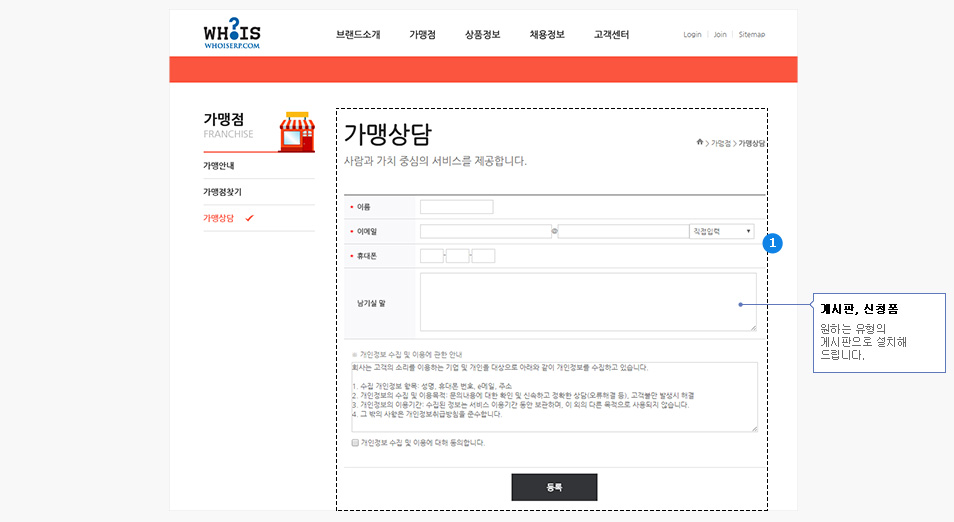Click the home icon in breadcrumb
954x522 pixels.
pyautogui.click(x=700, y=143)
